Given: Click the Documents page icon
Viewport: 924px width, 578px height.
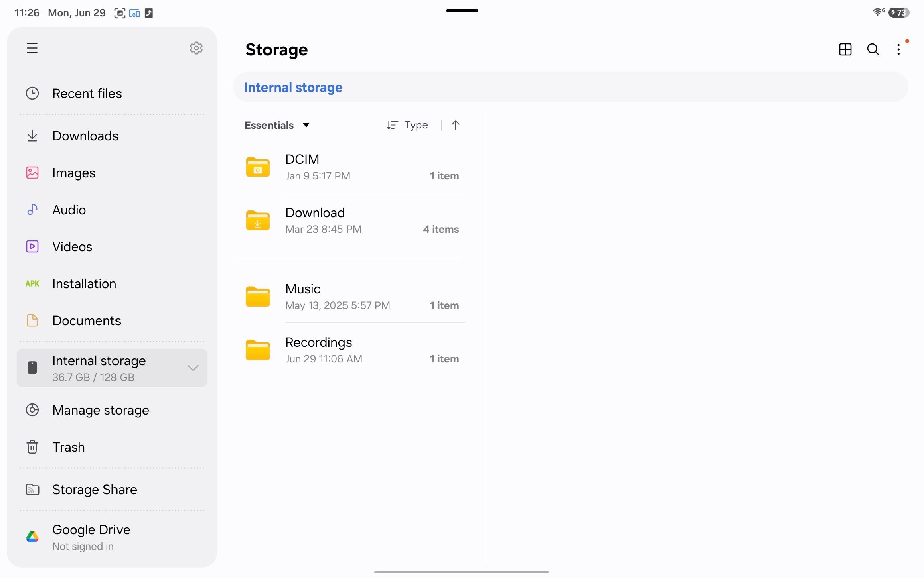Looking at the screenshot, I should click(x=32, y=320).
